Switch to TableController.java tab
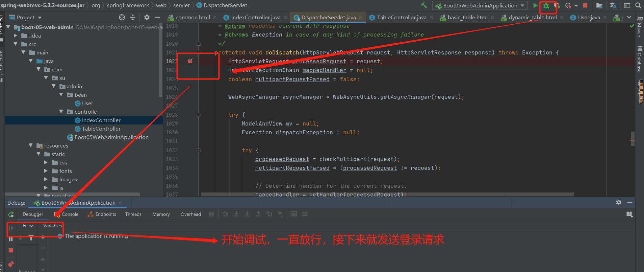 click(x=401, y=17)
